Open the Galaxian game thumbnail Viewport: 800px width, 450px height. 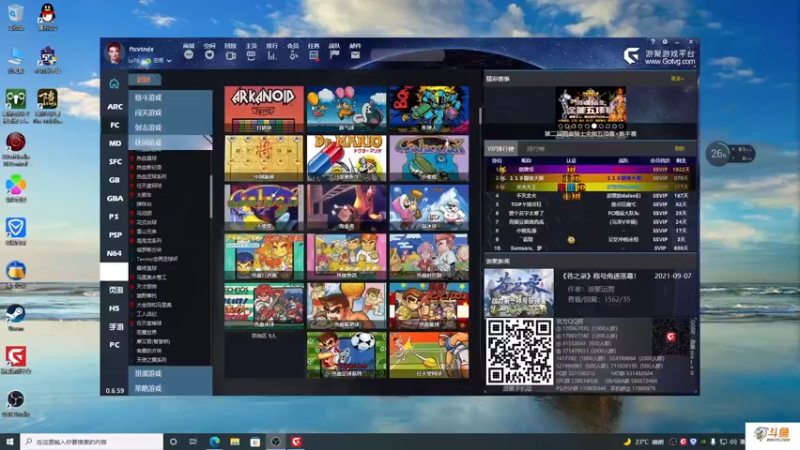(429, 158)
